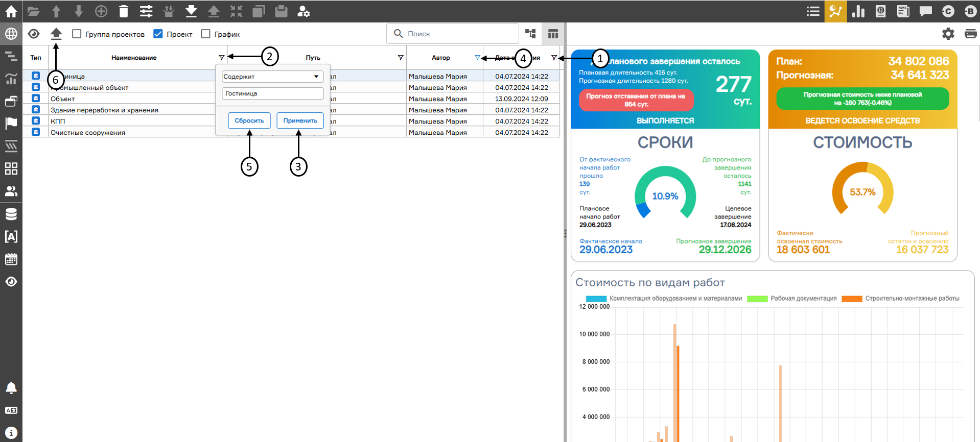Open the user settings toolbar icon
Image resolution: width=980 pixels, height=442 pixels.
304,11
